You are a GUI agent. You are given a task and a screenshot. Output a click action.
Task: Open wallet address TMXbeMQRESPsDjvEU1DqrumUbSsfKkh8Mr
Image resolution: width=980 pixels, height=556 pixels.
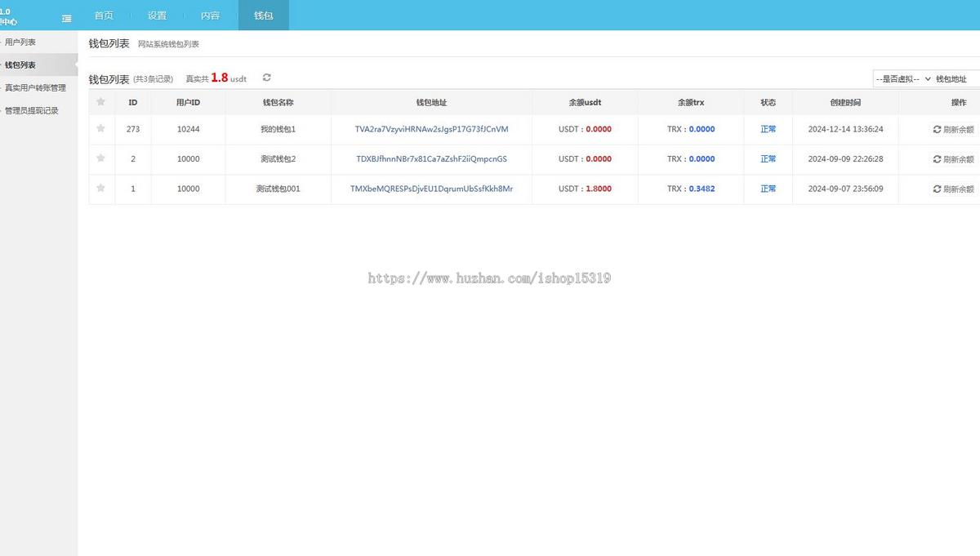(x=431, y=189)
